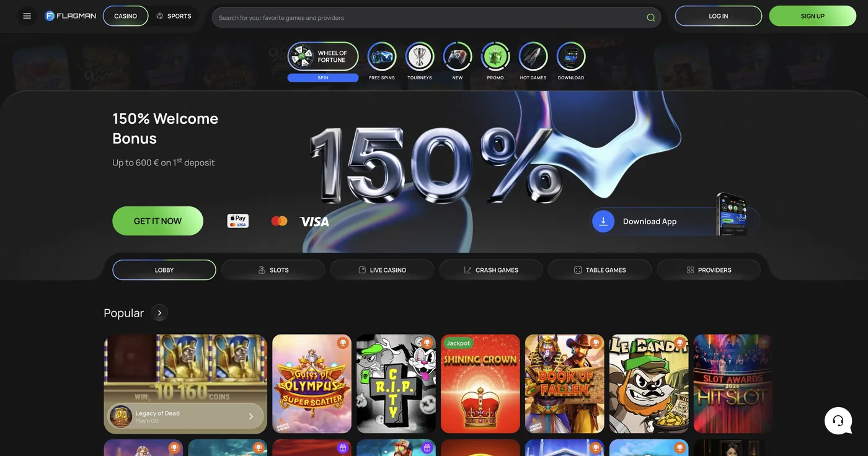868x456 pixels.
Task: Open the Book of Fallen game
Action: click(565, 384)
